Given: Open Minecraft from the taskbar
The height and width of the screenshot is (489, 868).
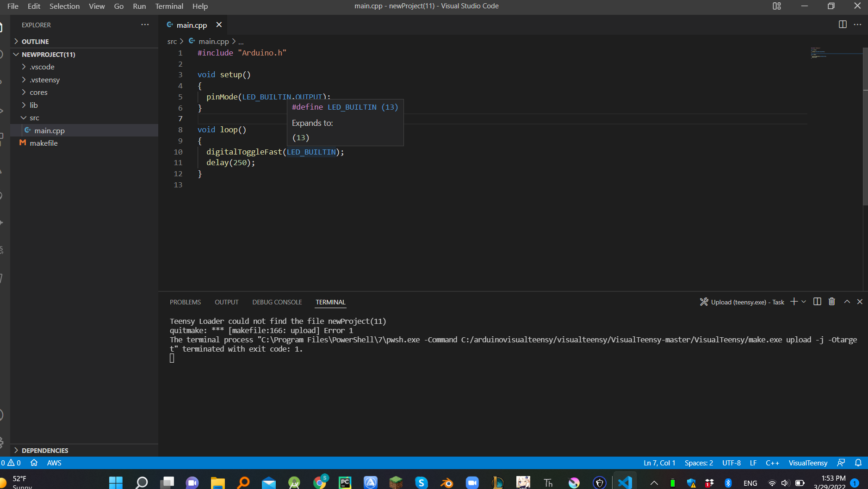Looking at the screenshot, I should click(396, 482).
